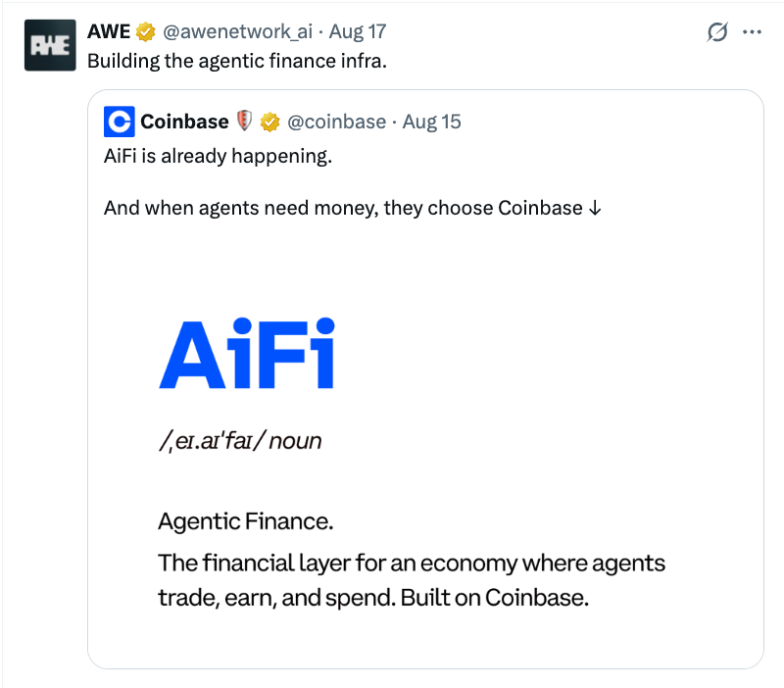The height and width of the screenshot is (688, 784).
Task: Click the 'Built on Coinbase' description text
Action: click(412, 580)
